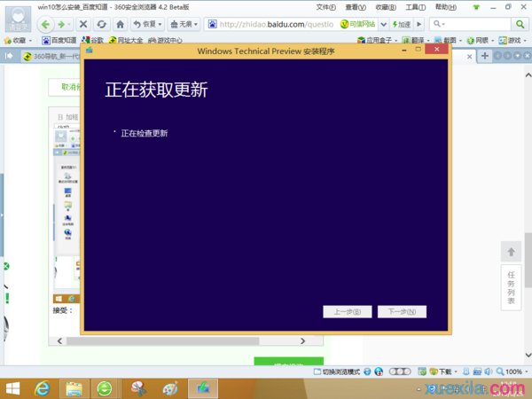Open the 帮助(H) menu

coord(446,7)
